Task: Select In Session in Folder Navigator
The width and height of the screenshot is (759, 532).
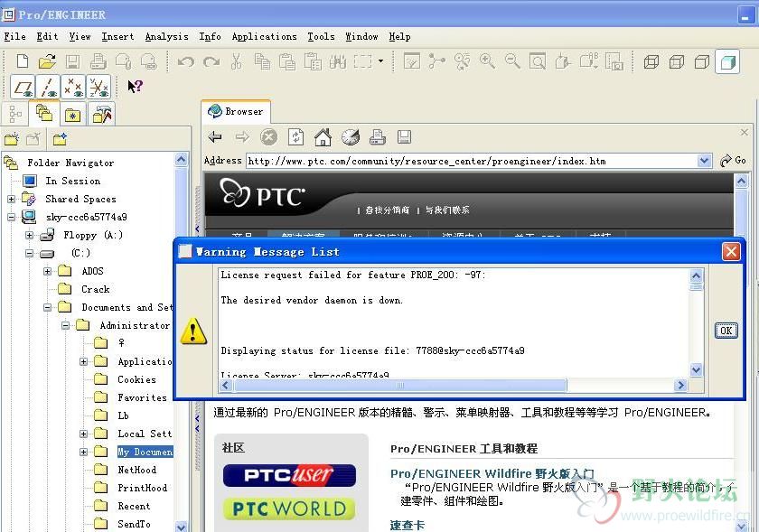Action: [x=72, y=181]
